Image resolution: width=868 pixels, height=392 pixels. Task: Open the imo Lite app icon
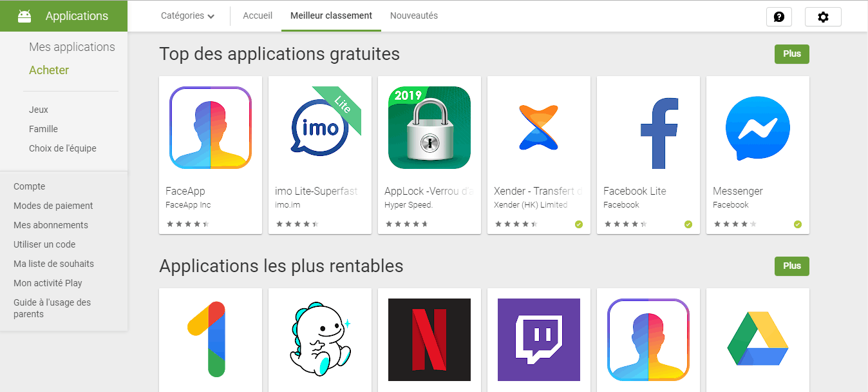(x=320, y=128)
